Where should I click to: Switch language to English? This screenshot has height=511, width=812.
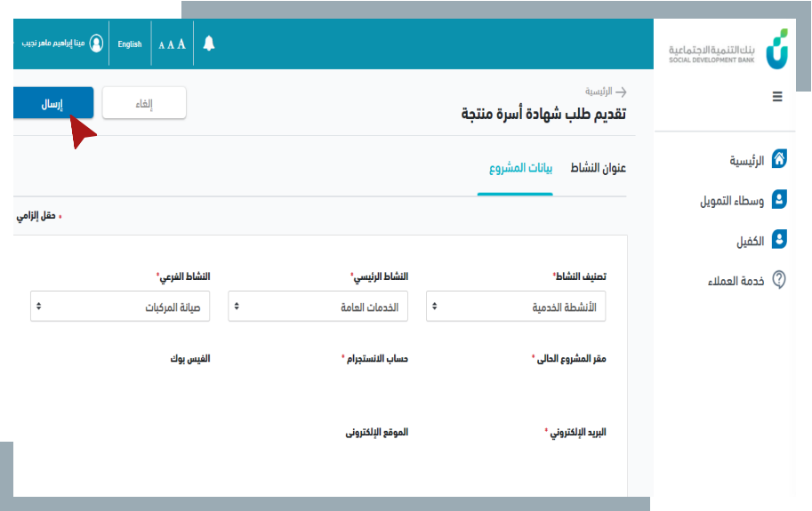[130, 44]
